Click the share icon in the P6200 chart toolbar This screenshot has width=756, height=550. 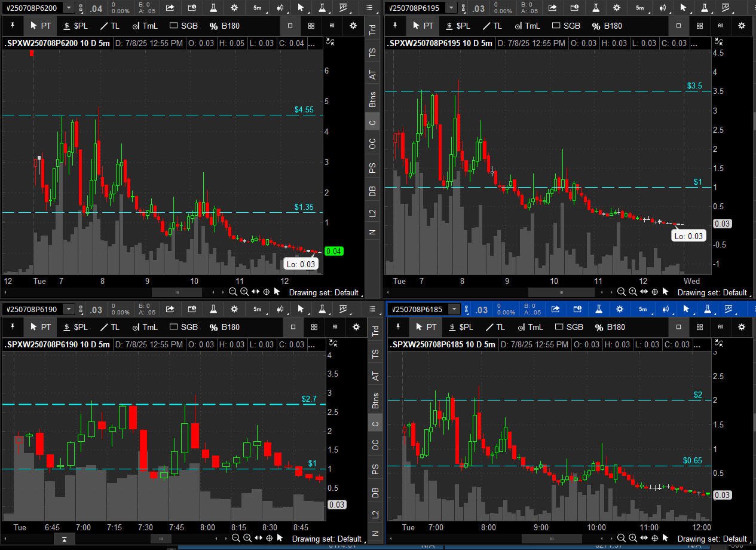pyautogui.click(x=170, y=8)
